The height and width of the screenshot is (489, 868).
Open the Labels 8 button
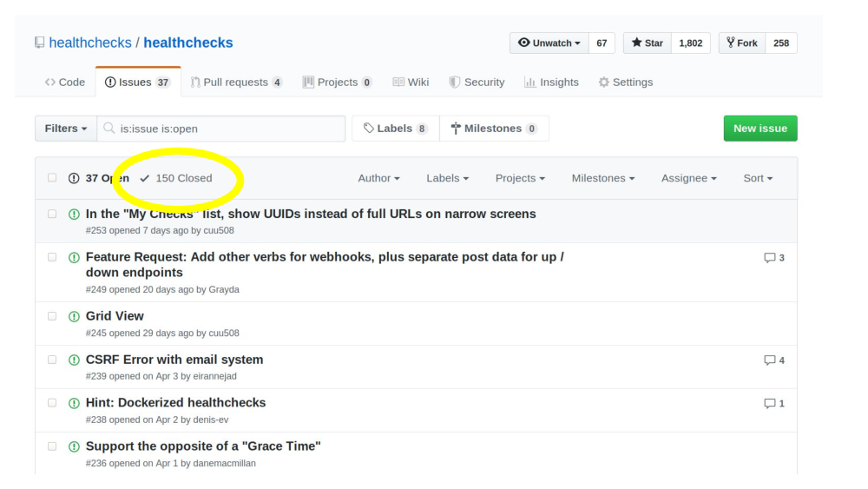tap(395, 129)
